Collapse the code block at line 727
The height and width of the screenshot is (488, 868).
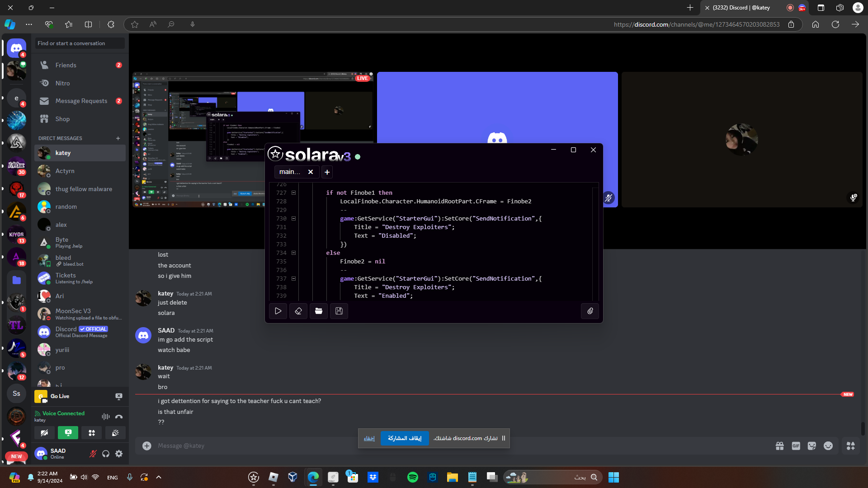pyautogui.click(x=293, y=192)
